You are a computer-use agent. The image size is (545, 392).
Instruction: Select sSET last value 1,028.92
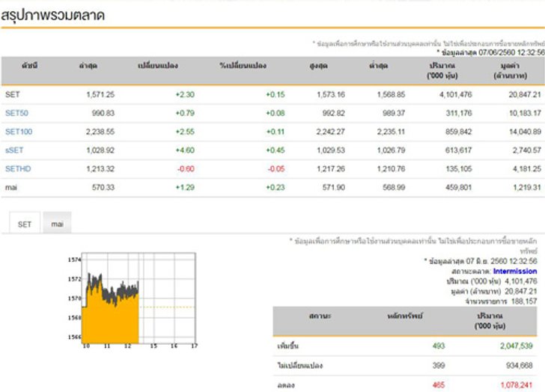point(100,150)
